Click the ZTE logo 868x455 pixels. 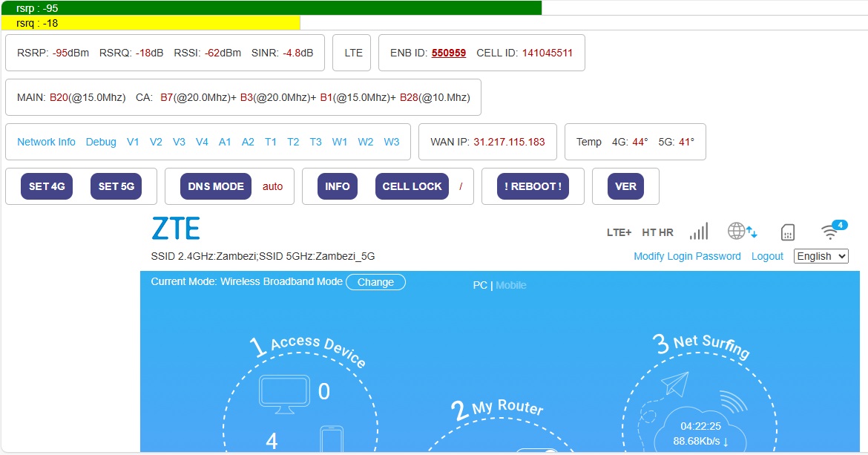pyautogui.click(x=176, y=229)
